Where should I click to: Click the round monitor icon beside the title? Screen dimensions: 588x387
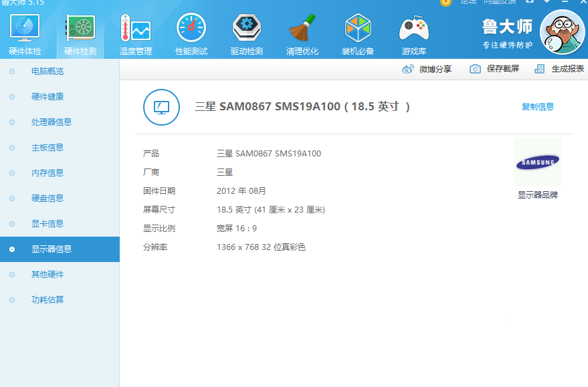click(x=161, y=107)
